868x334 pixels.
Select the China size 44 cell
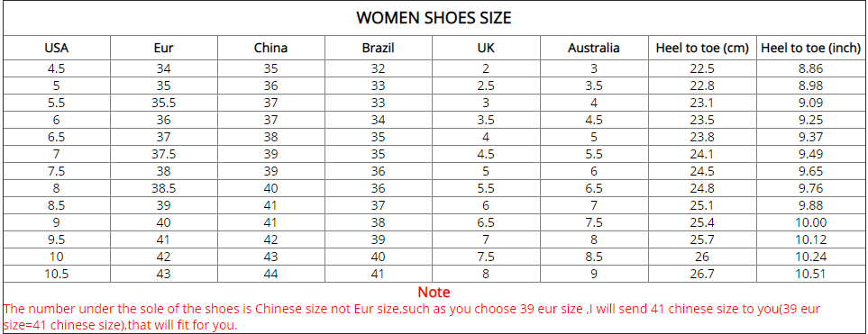click(x=270, y=274)
